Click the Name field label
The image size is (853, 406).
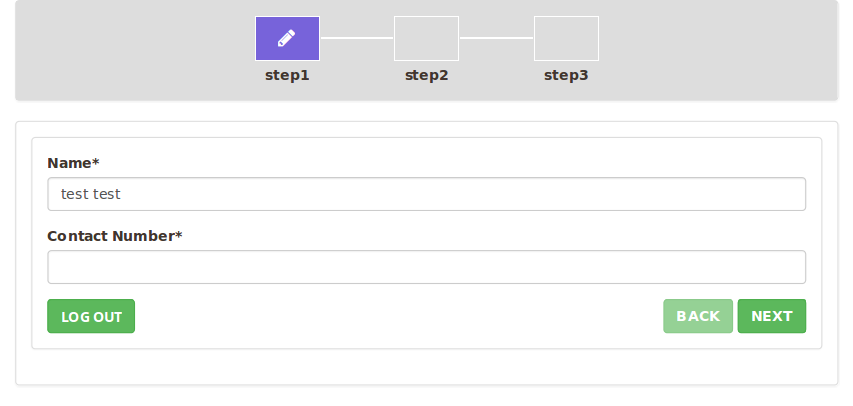(x=70, y=163)
